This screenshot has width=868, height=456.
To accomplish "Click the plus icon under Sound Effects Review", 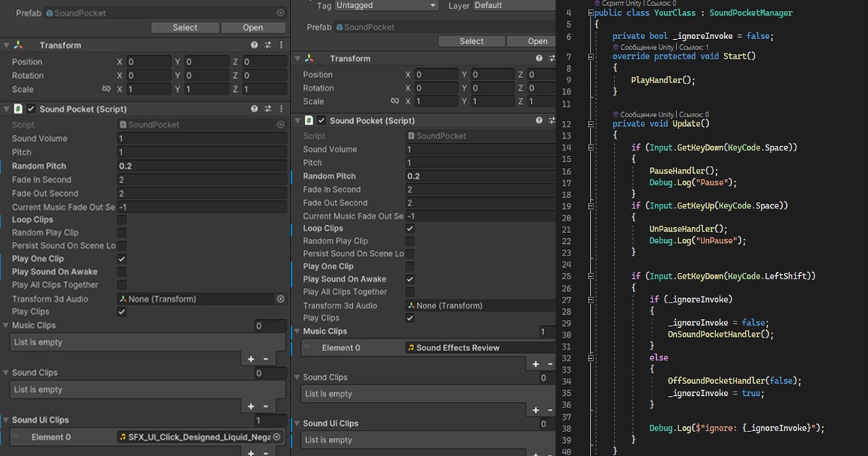I will point(536,365).
